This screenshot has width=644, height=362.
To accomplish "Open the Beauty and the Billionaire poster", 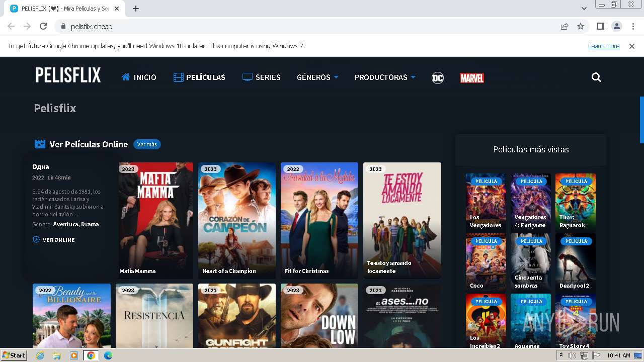I will (72, 316).
